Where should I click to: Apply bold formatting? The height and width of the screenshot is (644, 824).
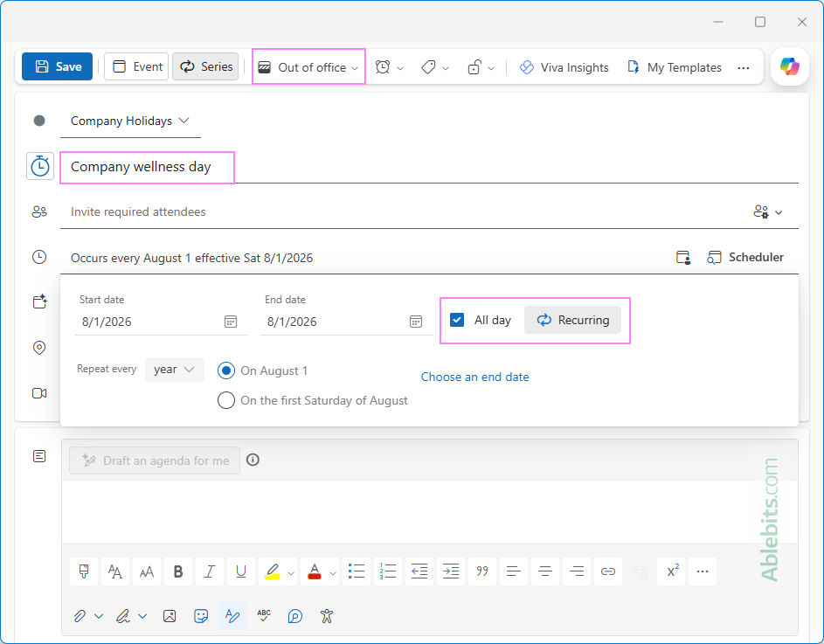click(x=178, y=571)
